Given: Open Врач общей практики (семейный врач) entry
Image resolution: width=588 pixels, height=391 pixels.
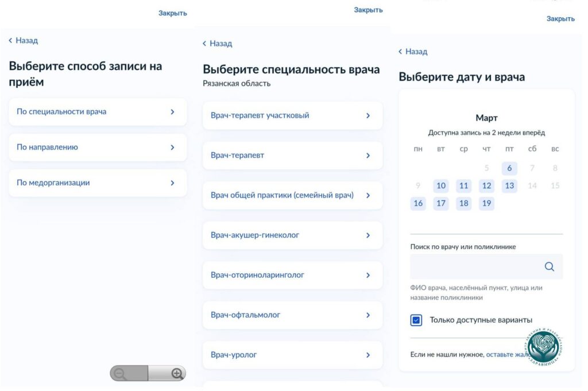Looking at the screenshot, I should tap(292, 195).
